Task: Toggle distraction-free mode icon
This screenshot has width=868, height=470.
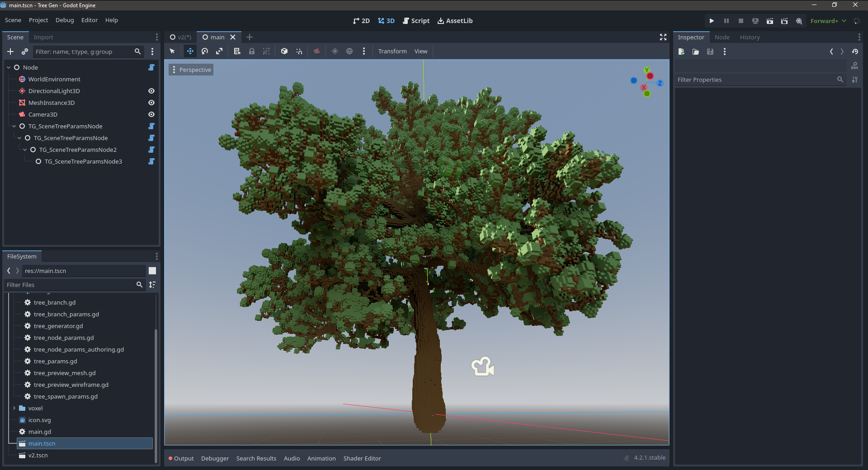Action: click(663, 37)
